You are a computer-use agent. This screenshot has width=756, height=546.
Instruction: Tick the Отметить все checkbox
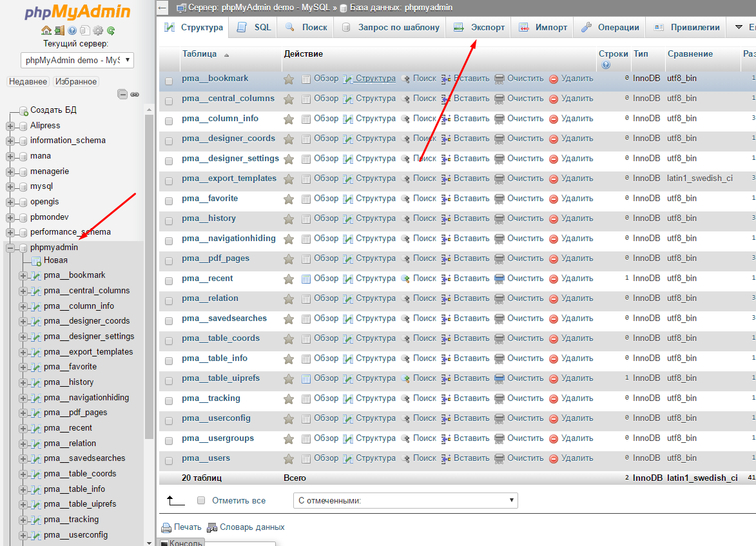(x=201, y=500)
